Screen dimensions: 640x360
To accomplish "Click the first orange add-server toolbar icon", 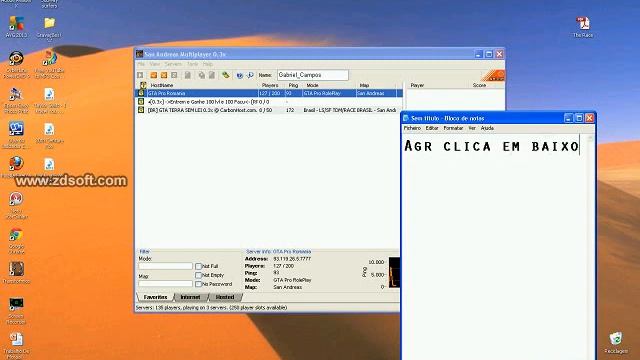I will pyautogui.click(x=154, y=75).
